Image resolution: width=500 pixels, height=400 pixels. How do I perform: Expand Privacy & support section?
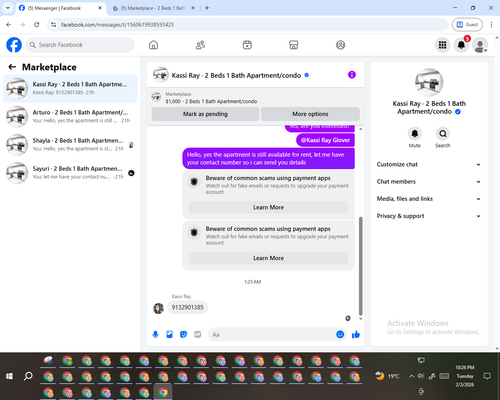click(429, 216)
